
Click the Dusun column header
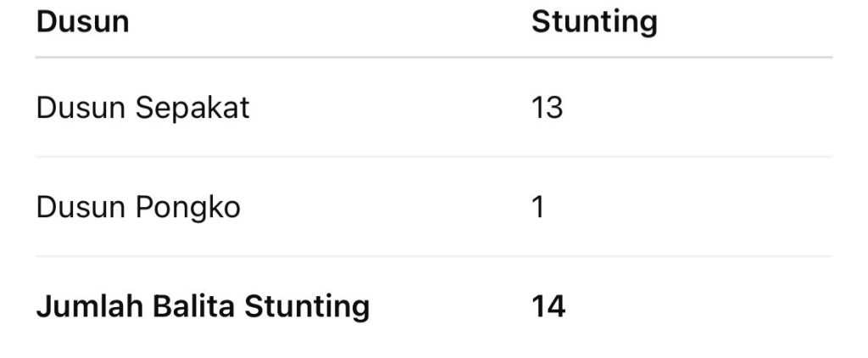click(82, 22)
